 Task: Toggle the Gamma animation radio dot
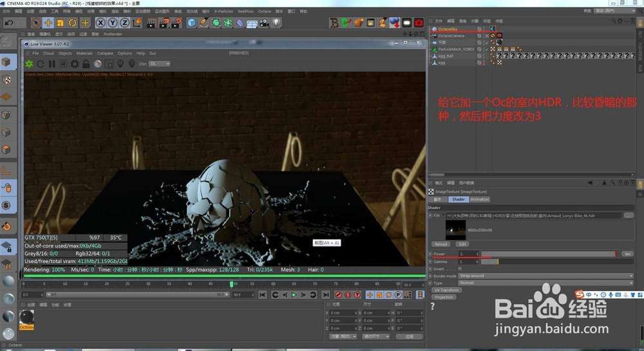[x=430, y=261]
